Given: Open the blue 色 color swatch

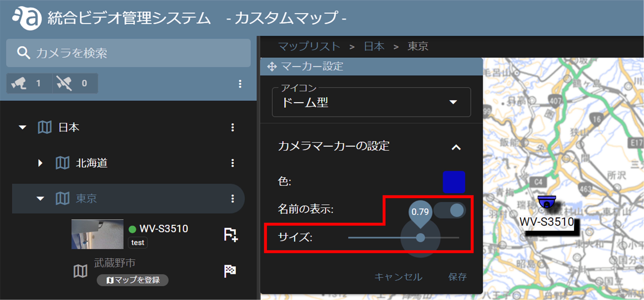Looking at the screenshot, I should click(x=454, y=182).
